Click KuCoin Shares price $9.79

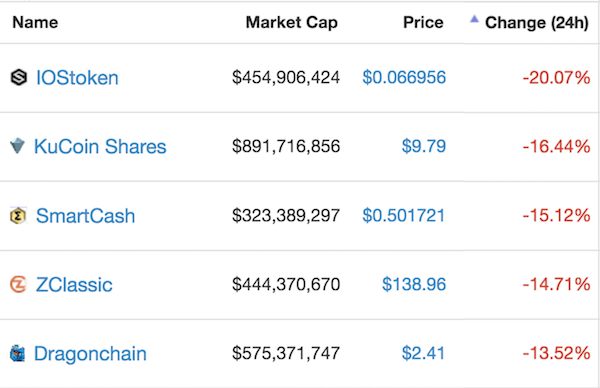[x=424, y=146]
